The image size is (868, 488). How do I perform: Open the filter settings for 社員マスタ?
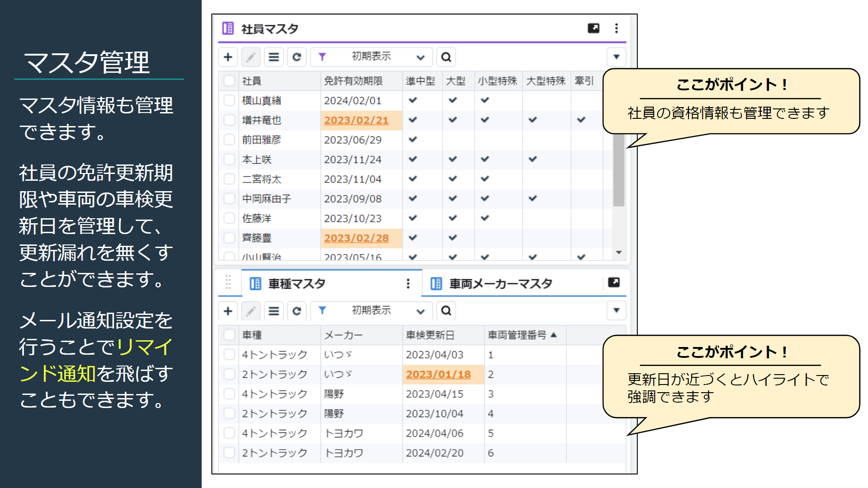coord(322,57)
